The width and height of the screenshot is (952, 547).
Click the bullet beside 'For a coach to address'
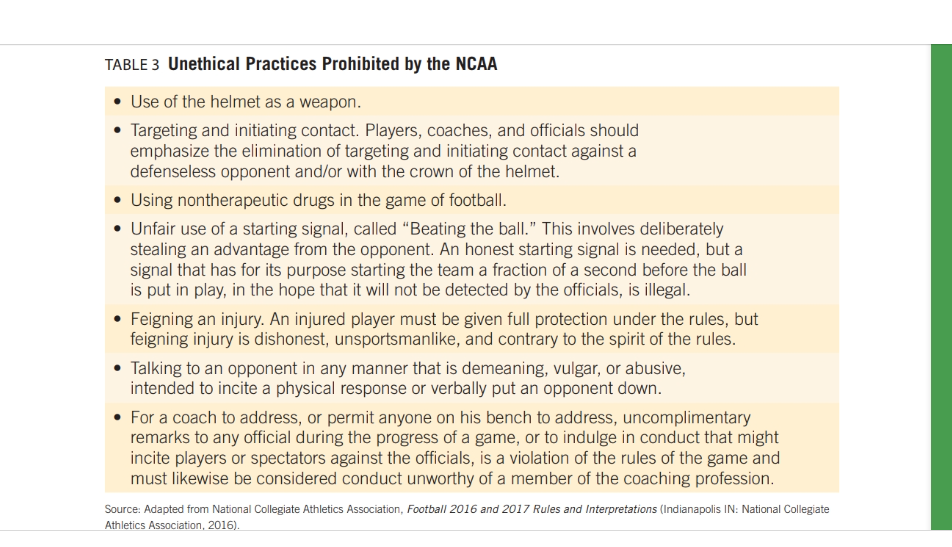tap(118, 417)
